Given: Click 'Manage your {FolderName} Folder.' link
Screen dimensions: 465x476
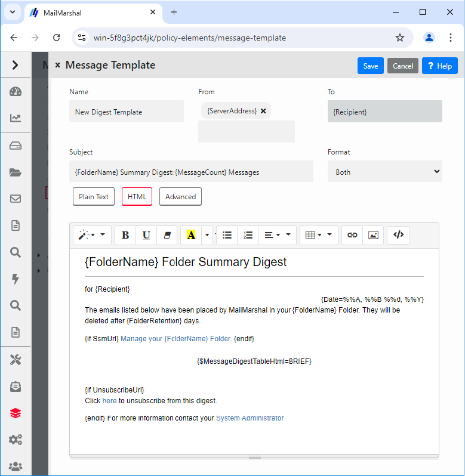Looking at the screenshot, I should pos(176,338).
